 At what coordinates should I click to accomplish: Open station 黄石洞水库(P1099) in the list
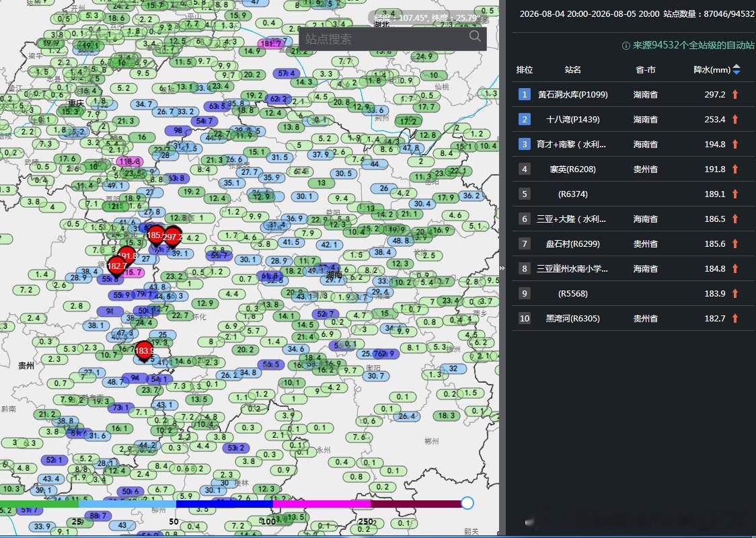[573, 95]
